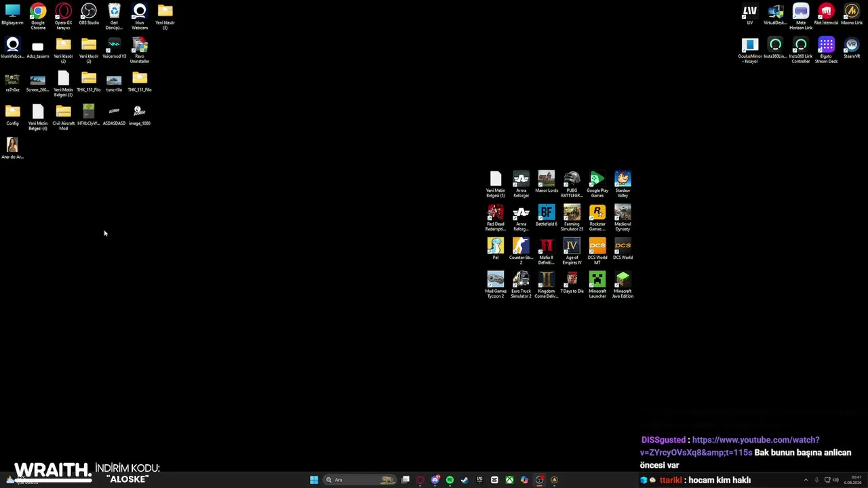868x488 pixels.
Task: Select the Insta360 Link Controller shortcut
Action: pyautogui.click(x=801, y=51)
